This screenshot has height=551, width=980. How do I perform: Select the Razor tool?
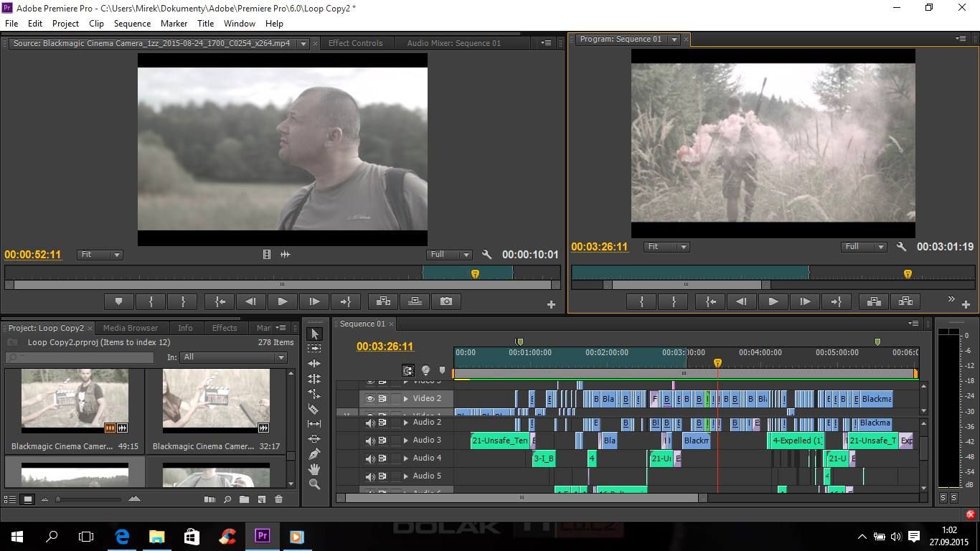coord(314,409)
